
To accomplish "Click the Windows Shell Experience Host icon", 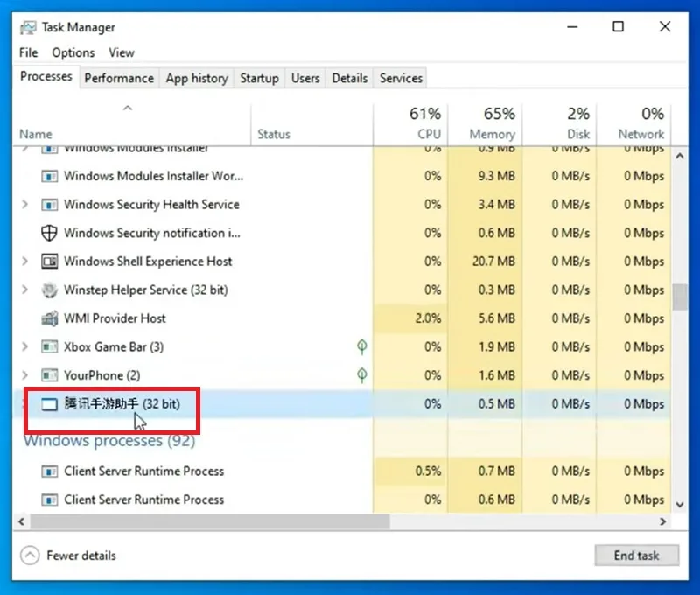I will [x=49, y=262].
